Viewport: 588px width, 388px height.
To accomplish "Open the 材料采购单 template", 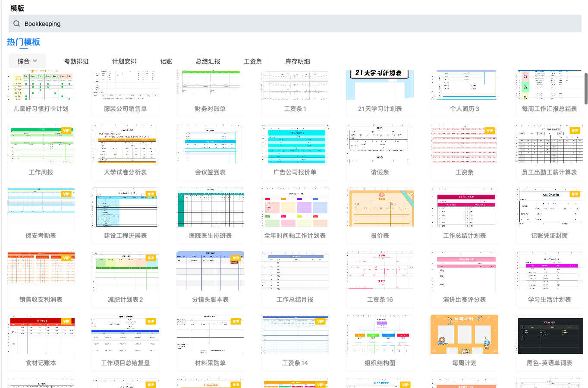I will (210, 343).
